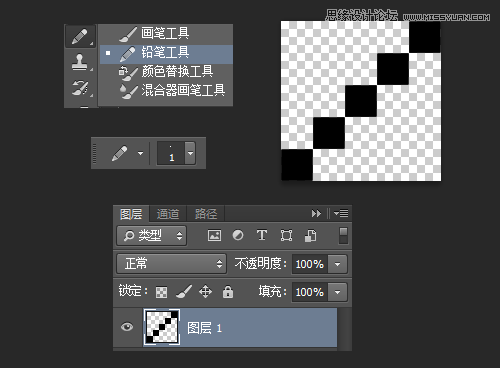Filter for adjustment layers icon
The image size is (500, 368).
pyautogui.click(x=238, y=235)
